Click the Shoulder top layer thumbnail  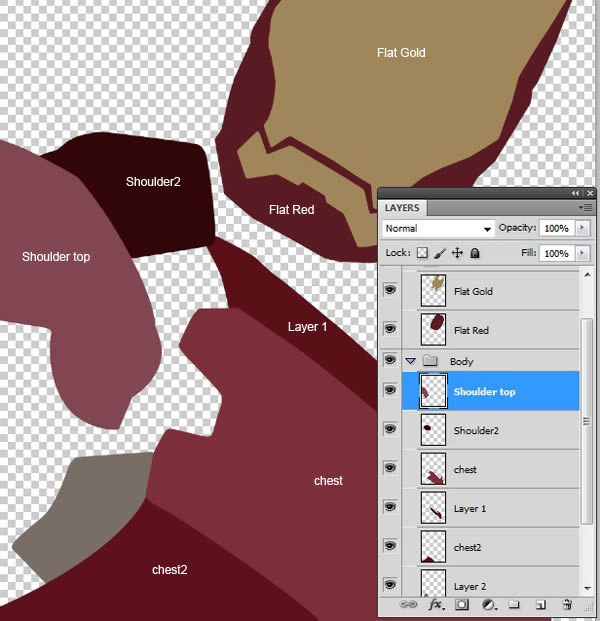(433, 391)
